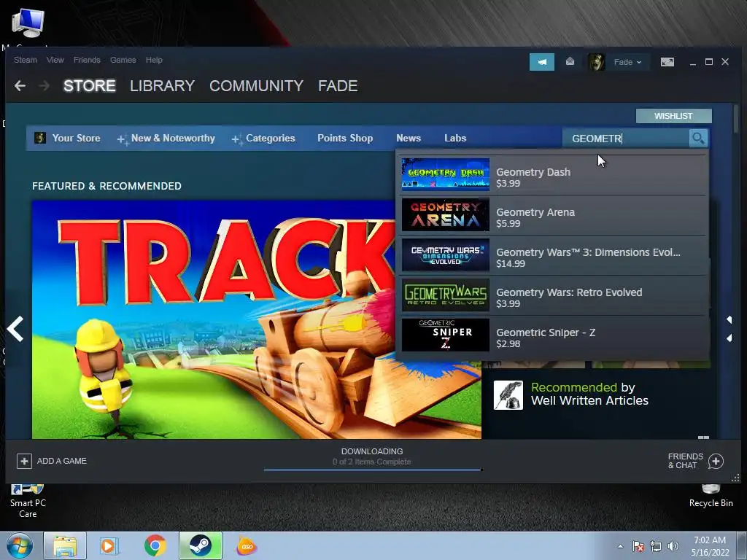Click the Well Written Articles curator icon

(508, 395)
